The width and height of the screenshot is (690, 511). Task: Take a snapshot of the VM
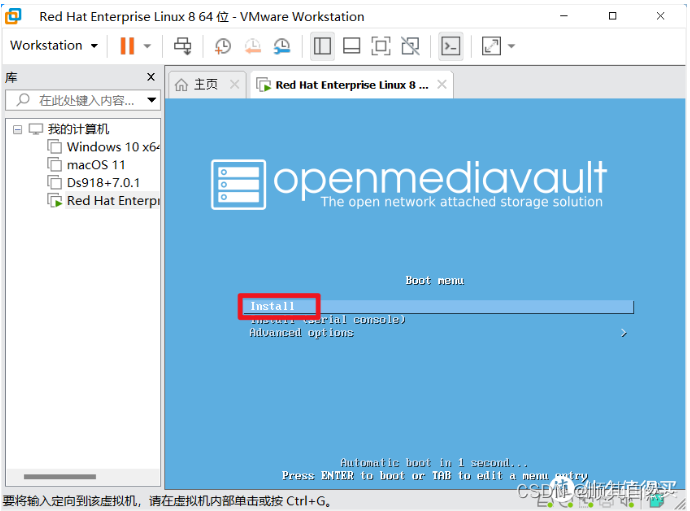pos(223,46)
